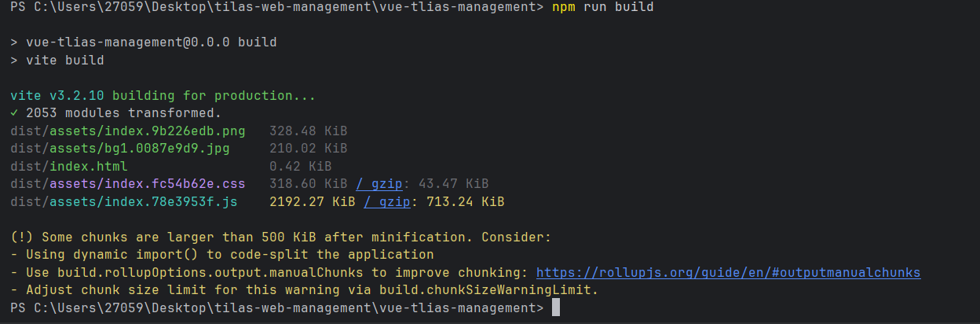Image resolution: width=980 pixels, height=324 pixels.
Task: Click the '> vite build' script line
Action: (57, 60)
